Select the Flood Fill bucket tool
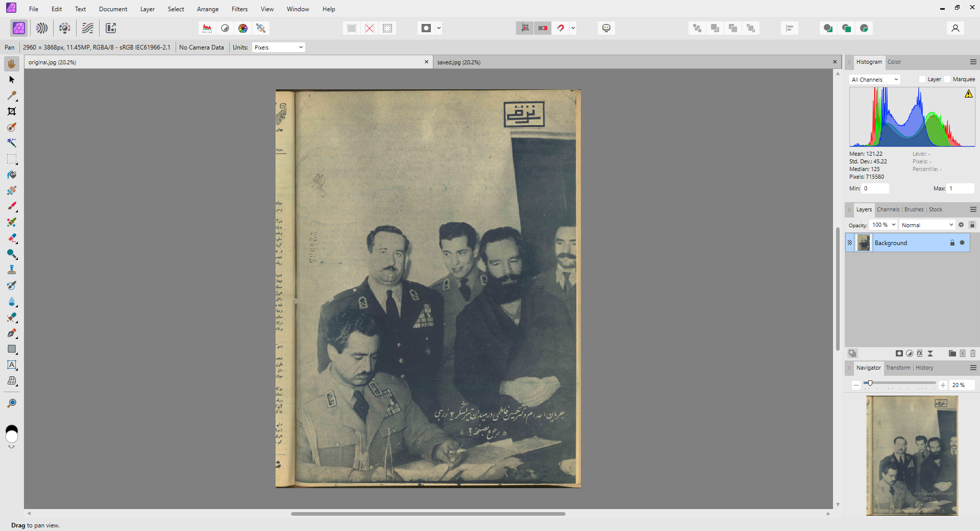The width and height of the screenshot is (980, 531). pos(12,175)
